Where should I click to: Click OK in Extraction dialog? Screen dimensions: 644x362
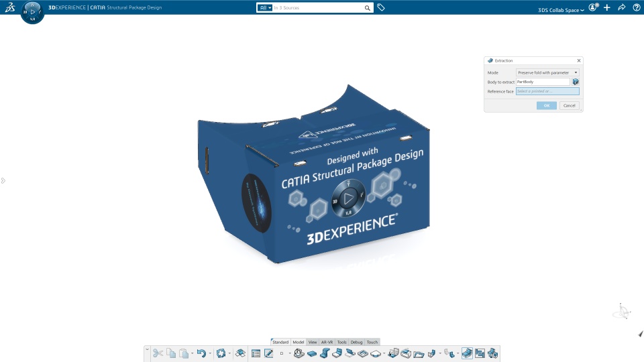point(546,105)
